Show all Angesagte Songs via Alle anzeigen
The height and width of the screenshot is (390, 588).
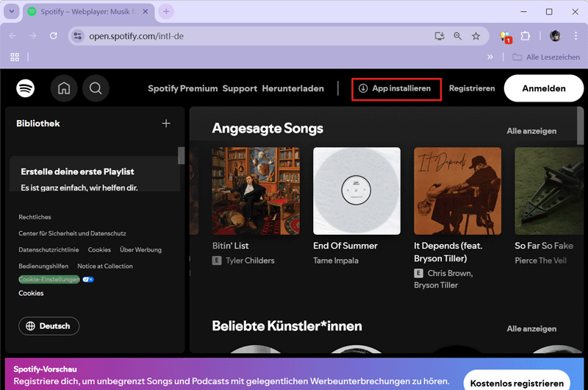point(531,131)
